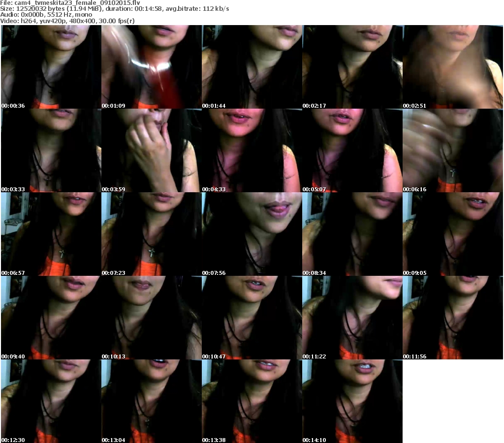Select the Video line reading h264, yuv420p

[x=67, y=21]
